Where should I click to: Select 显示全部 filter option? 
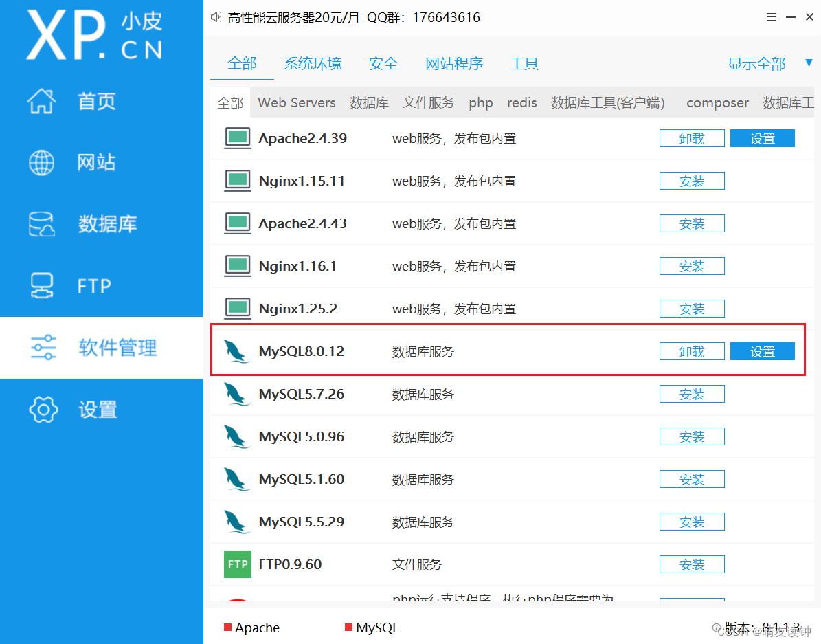click(x=756, y=64)
